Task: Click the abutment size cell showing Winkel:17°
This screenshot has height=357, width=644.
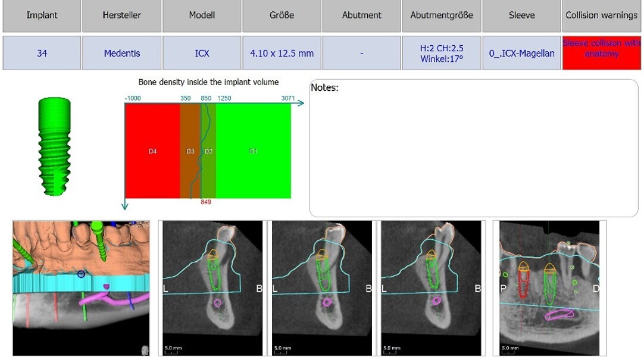Action: tap(442, 53)
